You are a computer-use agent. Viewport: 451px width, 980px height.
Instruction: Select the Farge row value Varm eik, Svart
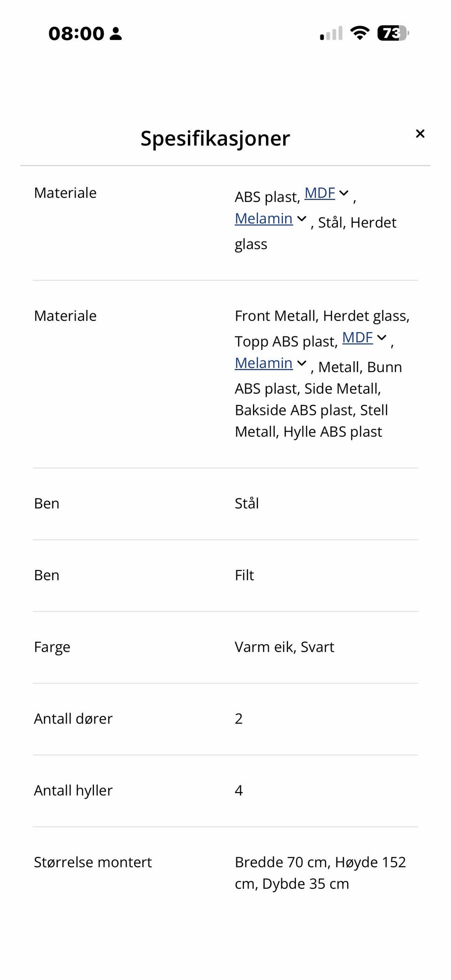(x=284, y=647)
